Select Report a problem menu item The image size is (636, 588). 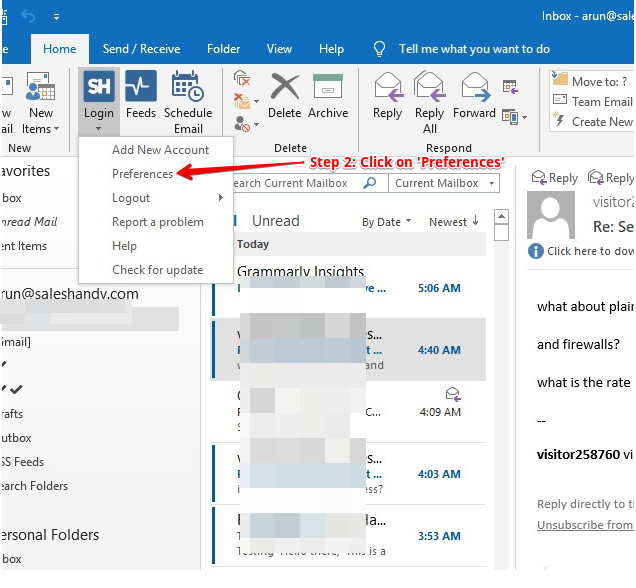coord(156,222)
